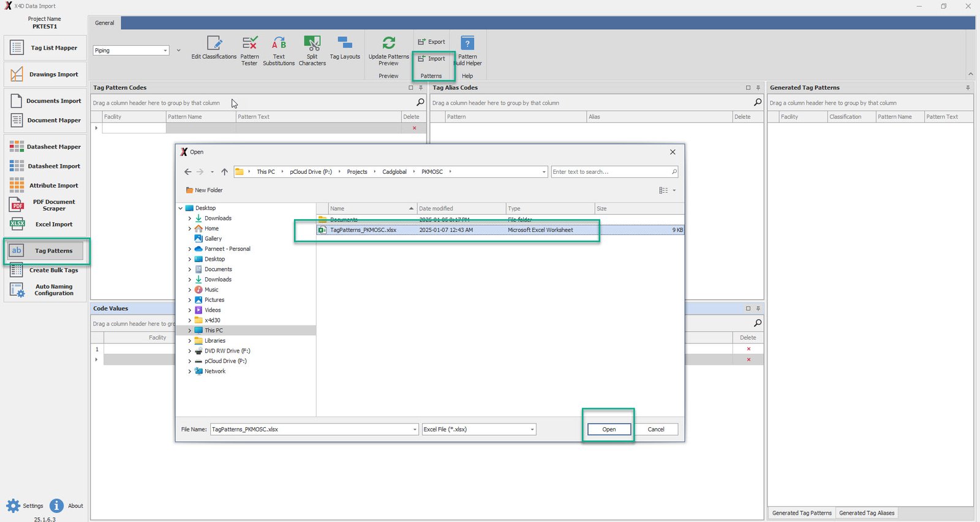This screenshot has height=522, width=980.
Task: Expand the Libraries tree node
Action: pos(189,341)
